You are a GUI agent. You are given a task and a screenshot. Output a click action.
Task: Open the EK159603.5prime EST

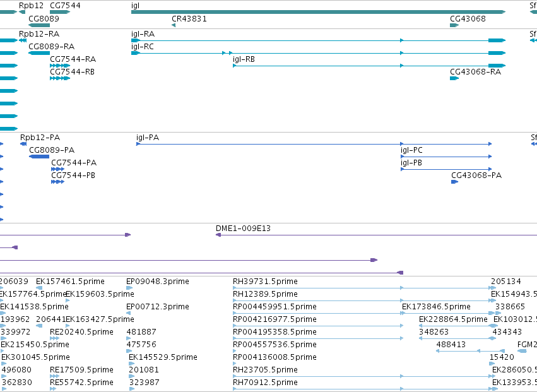coord(68,300)
